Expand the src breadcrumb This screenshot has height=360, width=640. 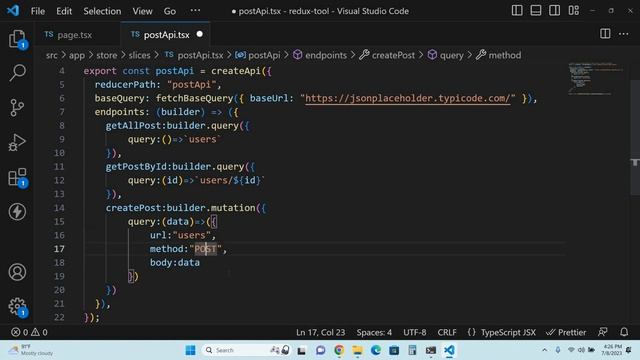[x=51, y=55]
